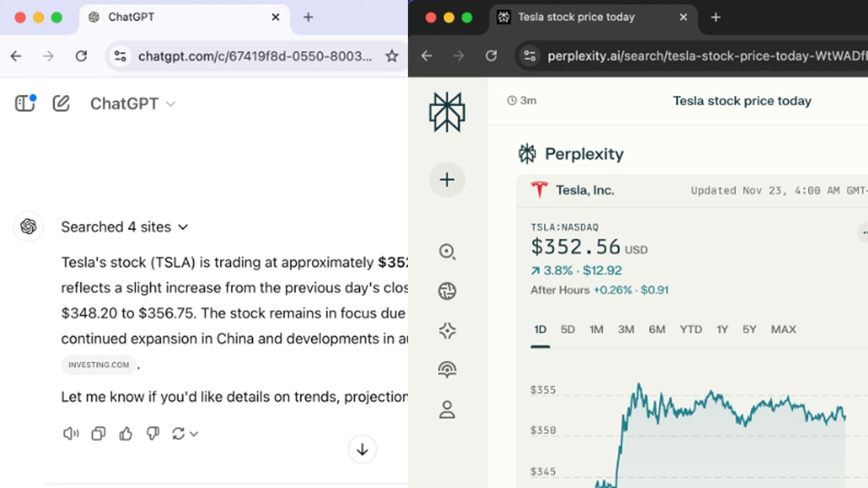The width and height of the screenshot is (868, 488).
Task: Open the Perplexity profile person icon
Action: tap(447, 409)
